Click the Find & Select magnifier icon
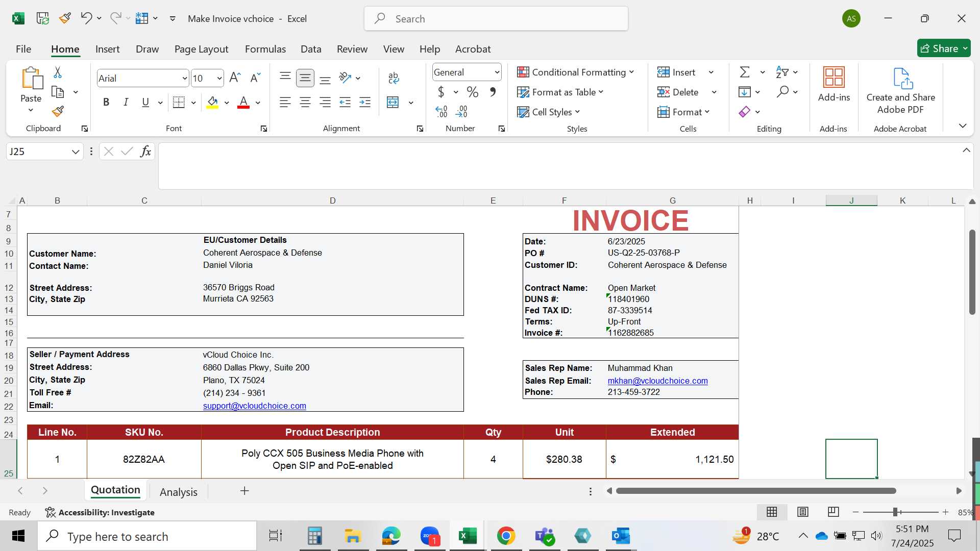 click(x=782, y=92)
